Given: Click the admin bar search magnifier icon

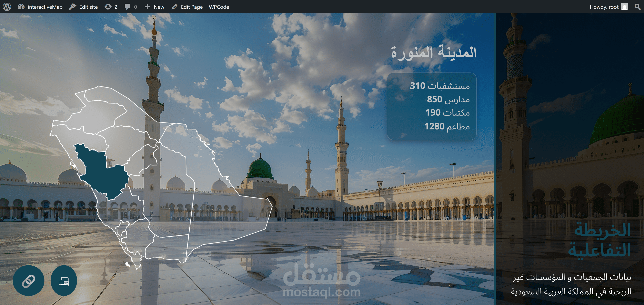Looking at the screenshot, I should tap(637, 7).
